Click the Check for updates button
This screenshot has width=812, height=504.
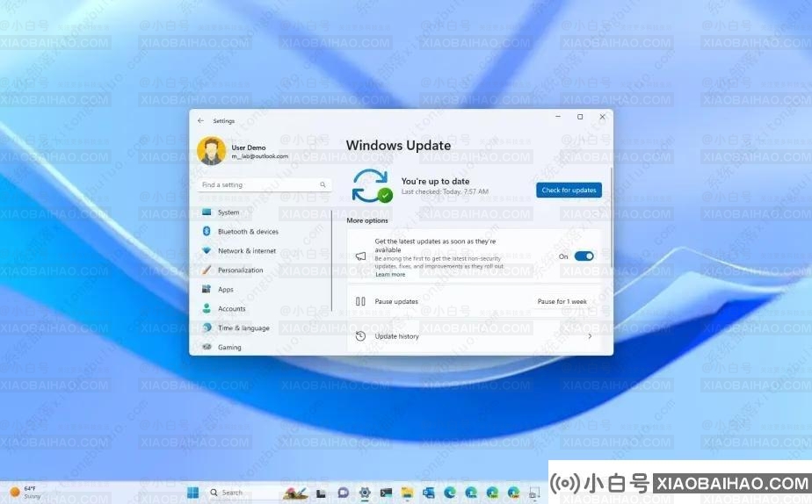click(569, 190)
